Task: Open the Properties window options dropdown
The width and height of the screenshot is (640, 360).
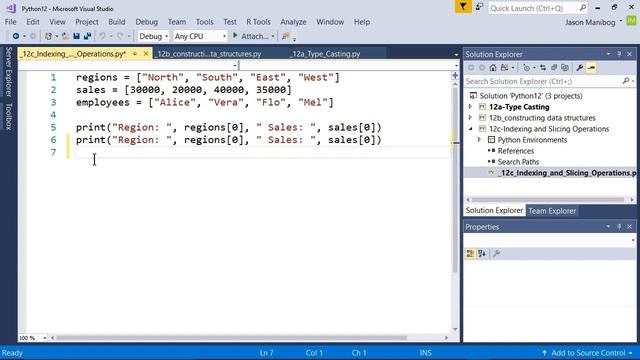Action: coord(608,227)
